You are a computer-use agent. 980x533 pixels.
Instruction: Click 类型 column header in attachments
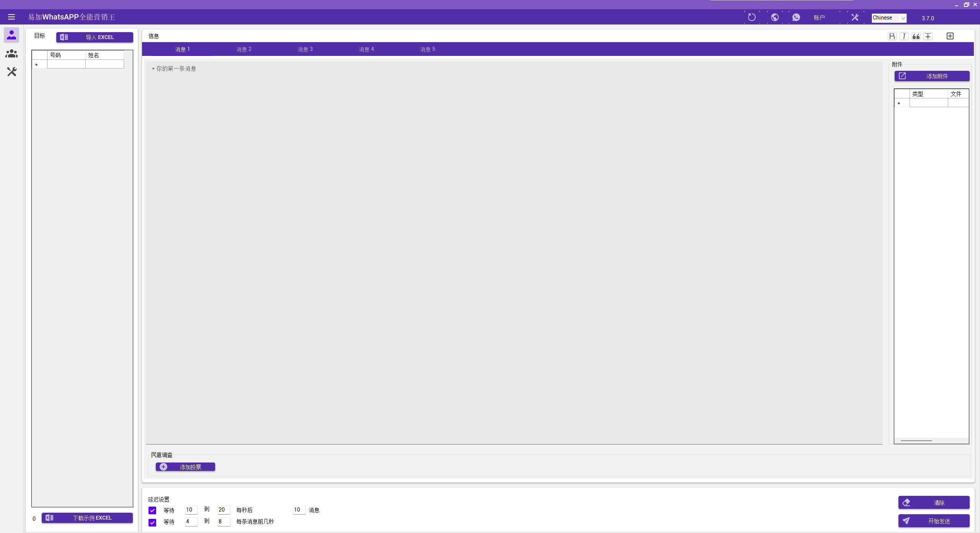coord(929,93)
